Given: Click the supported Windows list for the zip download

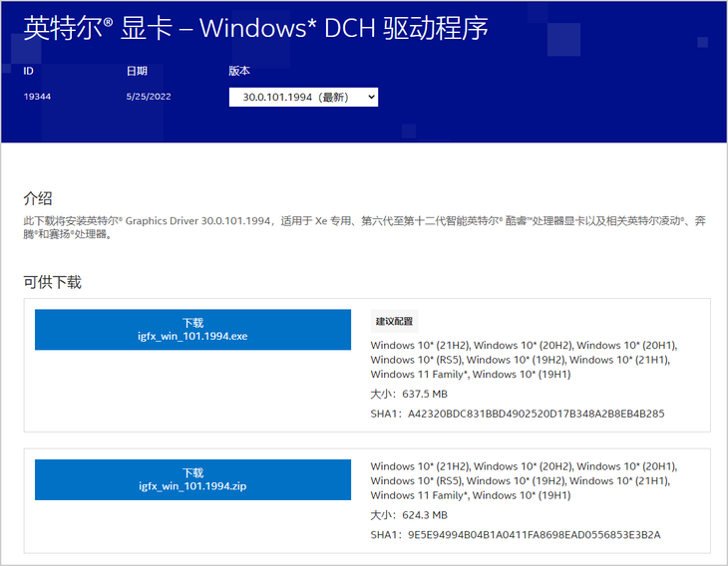Looking at the screenshot, I should click(x=523, y=480).
